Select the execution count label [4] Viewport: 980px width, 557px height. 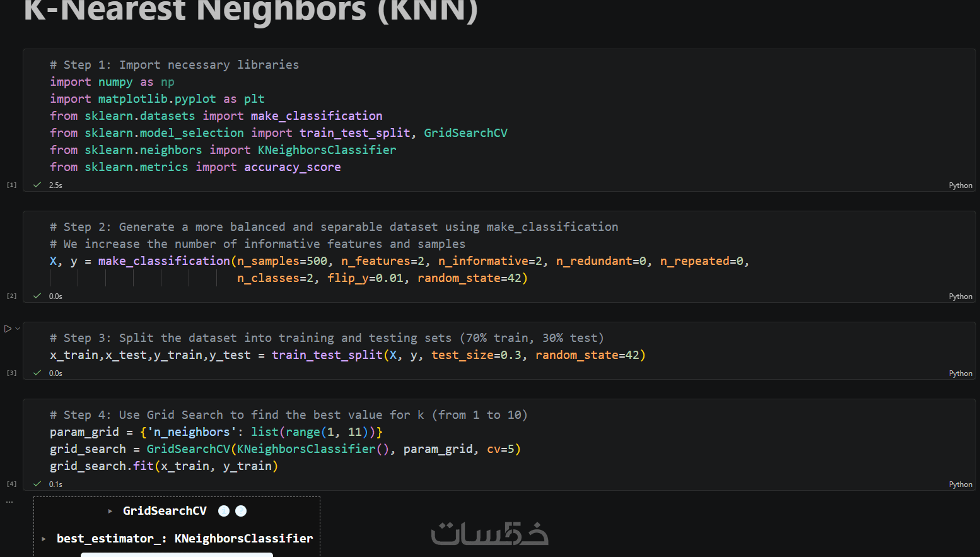click(x=11, y=484)
